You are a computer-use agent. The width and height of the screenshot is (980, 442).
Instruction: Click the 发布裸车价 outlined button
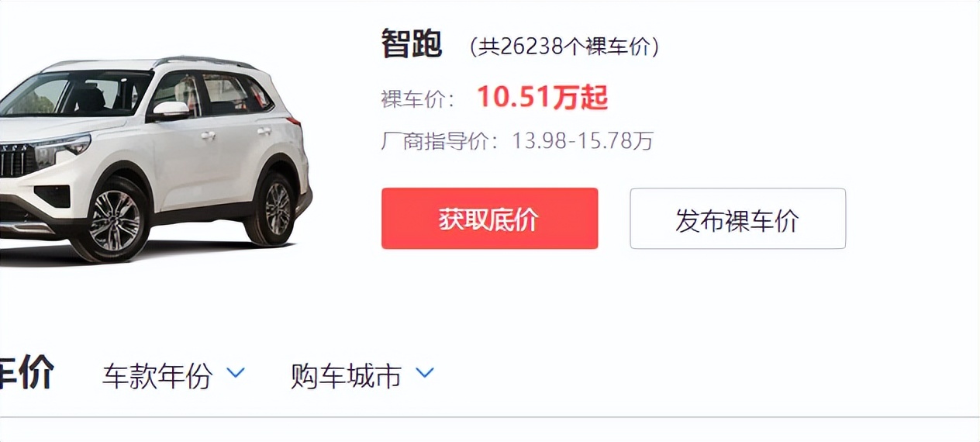(x=737, y=219)
